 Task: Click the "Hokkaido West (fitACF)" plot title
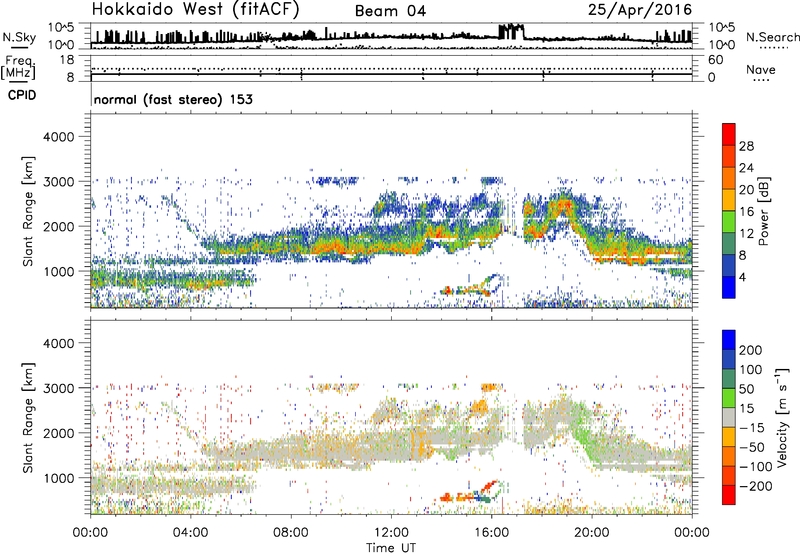click(195, 9)
